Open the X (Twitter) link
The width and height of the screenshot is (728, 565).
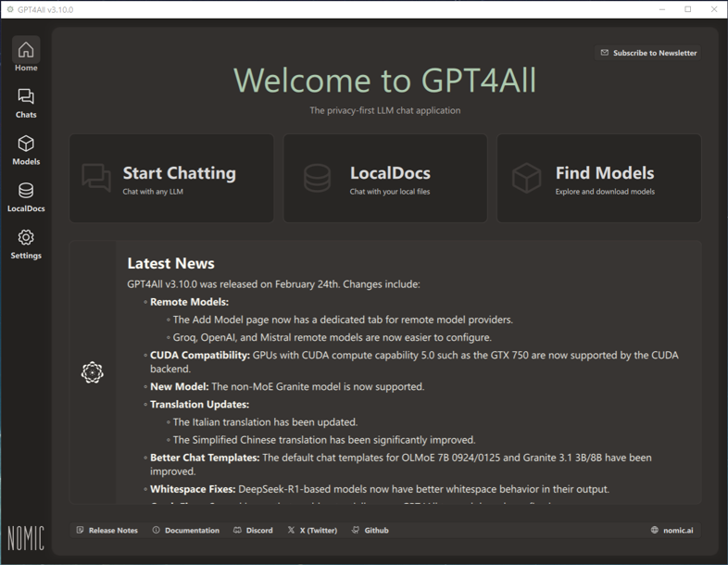click(312, 531)
